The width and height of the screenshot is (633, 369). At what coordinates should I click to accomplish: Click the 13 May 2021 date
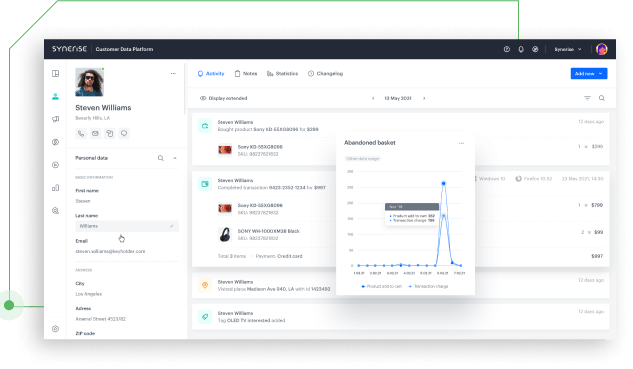pyautogui.click(x=398, y=98)
